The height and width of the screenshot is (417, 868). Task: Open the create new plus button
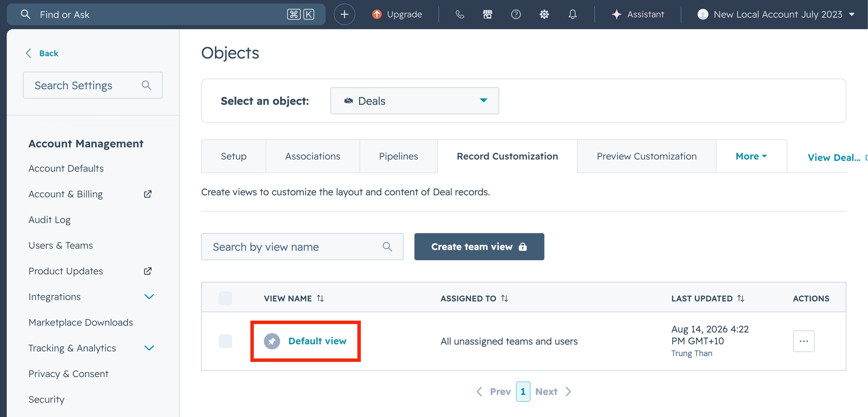345,14
